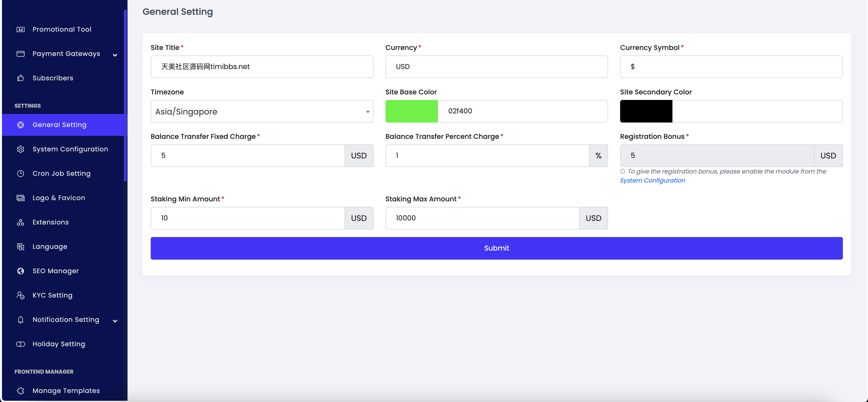Click the Manage Templates puzzle icon
The image size is (868, 402).
point(21,390)
